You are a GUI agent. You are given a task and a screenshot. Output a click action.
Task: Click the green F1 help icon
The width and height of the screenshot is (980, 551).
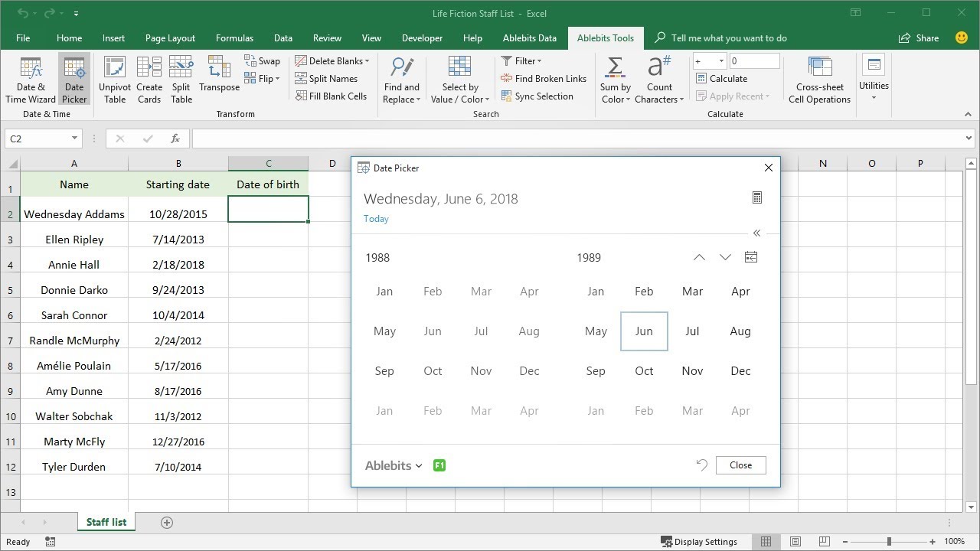point(439,465)
